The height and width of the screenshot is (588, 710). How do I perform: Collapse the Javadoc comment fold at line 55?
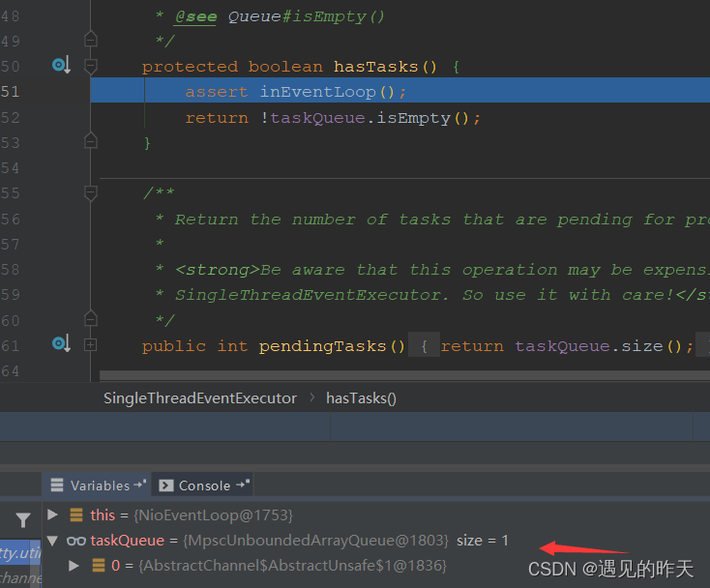click(91, 193)
